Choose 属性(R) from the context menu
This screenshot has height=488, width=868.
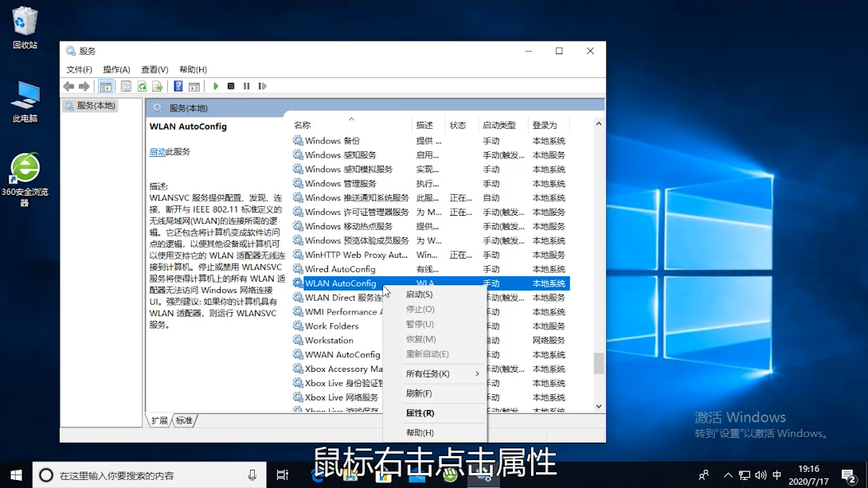click(x=420, y=413)
